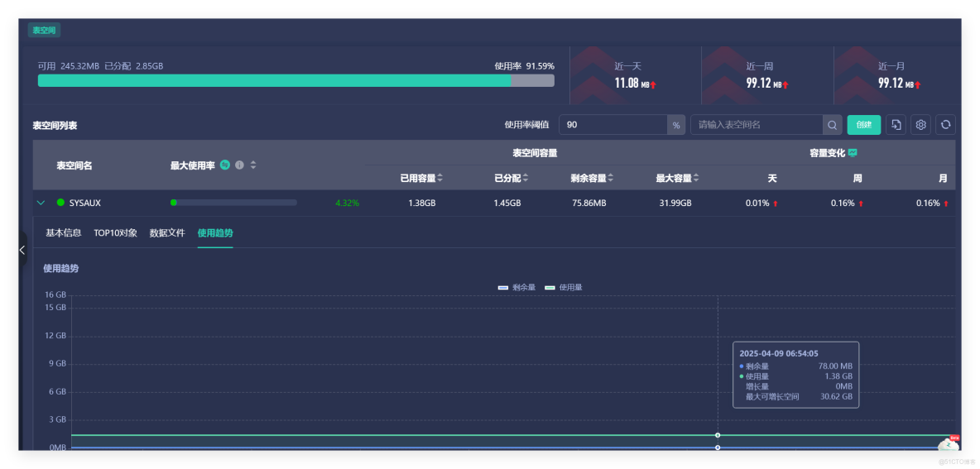The image size is (980, 469).
Task: Click the 16 GB y-axis label
Action: tap(55, 294)
